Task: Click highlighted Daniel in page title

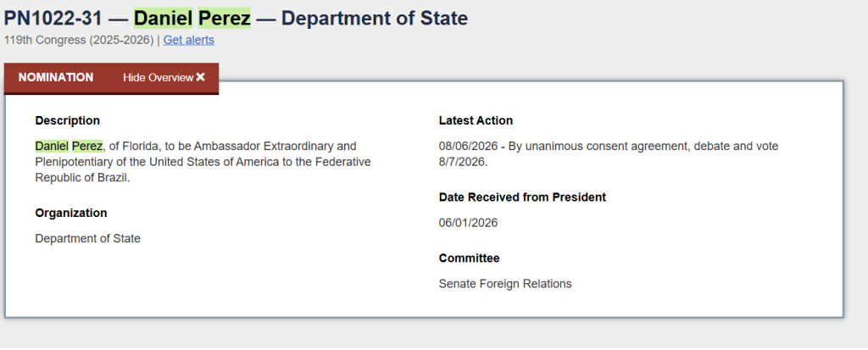Action: pos(163,19)
